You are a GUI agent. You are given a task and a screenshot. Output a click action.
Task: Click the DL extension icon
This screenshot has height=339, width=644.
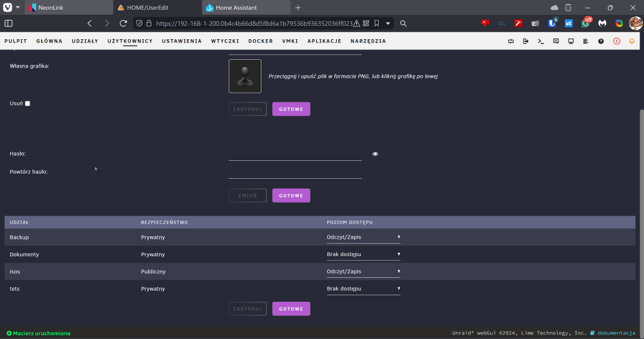pyautogui.click(x=502, y=23)
